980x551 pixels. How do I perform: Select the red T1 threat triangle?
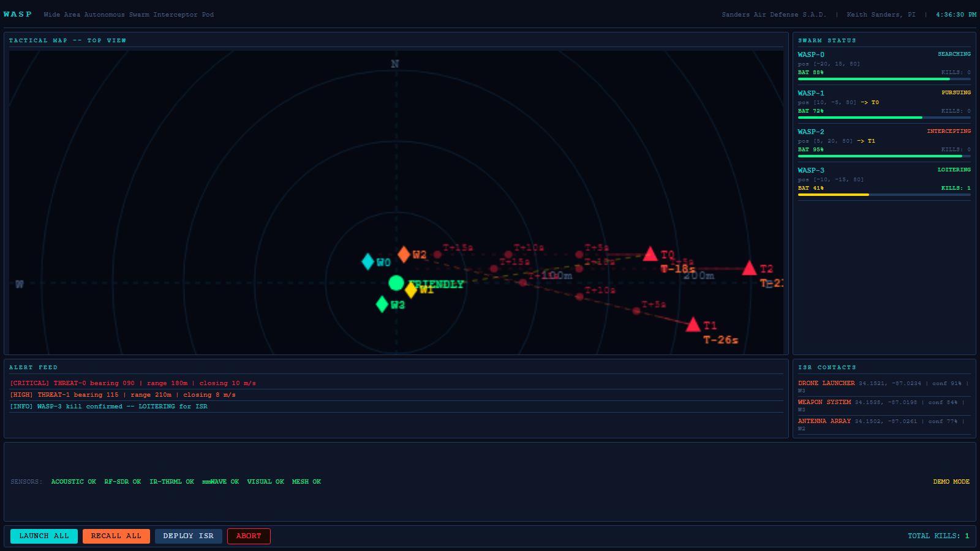(x=693, y=324)
